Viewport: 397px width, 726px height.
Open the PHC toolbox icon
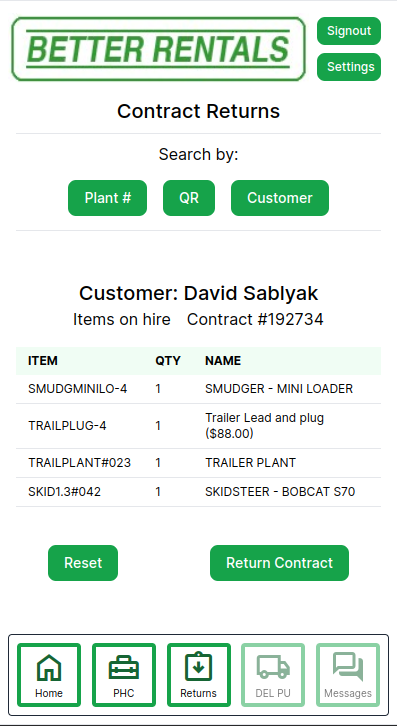124,668
